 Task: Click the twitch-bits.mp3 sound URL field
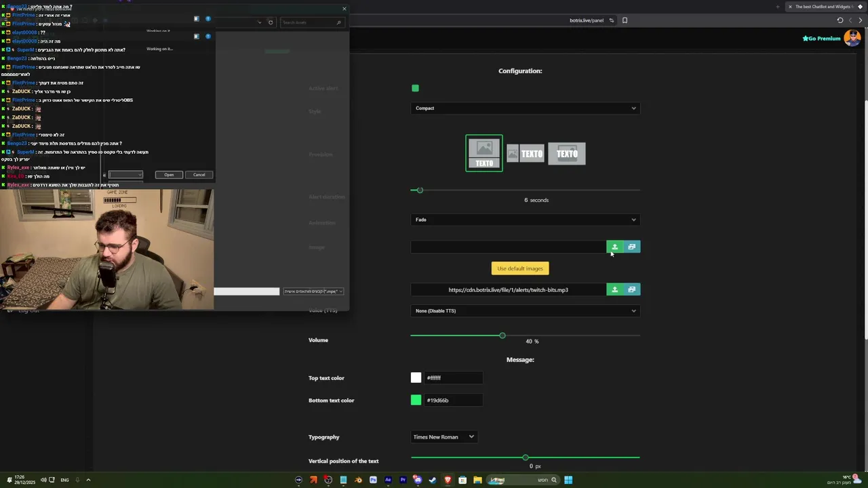508,289
